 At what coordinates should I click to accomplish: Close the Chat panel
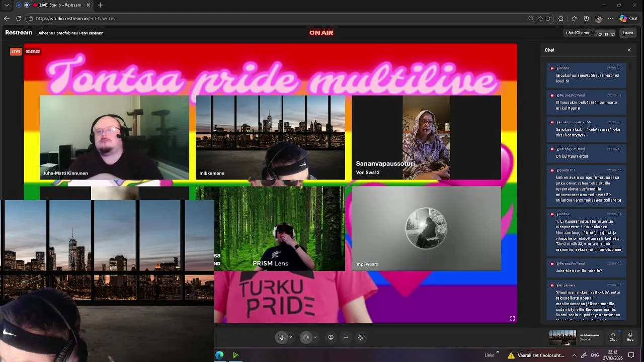click(x=629, y=50)
